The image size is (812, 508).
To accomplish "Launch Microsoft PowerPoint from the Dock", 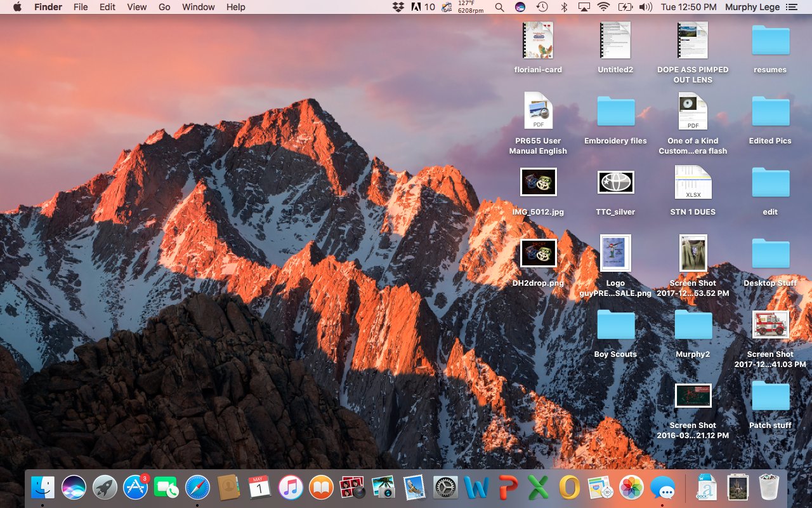I will click(507, 488).
